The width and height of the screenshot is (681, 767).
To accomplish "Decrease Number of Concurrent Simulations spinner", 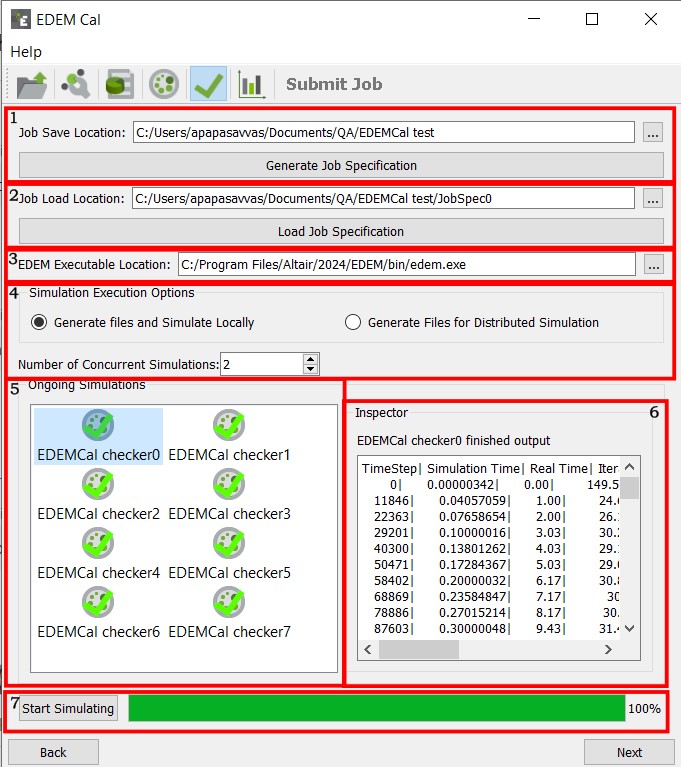I will pyautogui.click(x=310, y=369).
